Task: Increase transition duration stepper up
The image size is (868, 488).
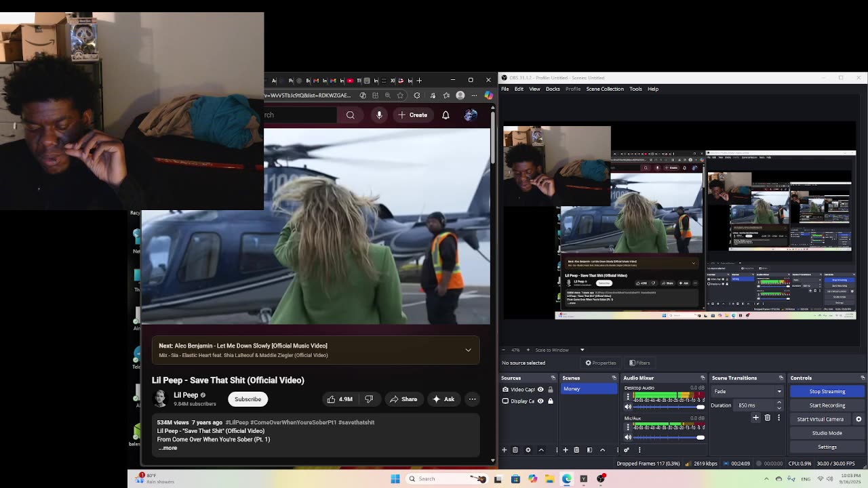Action: click(778, 403)
